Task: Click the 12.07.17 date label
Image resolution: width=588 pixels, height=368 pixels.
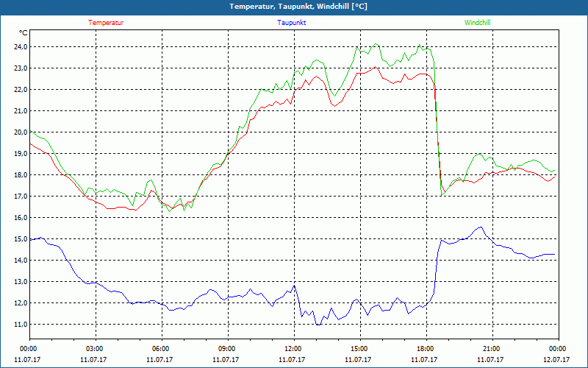Action: (x=558, y=360)
